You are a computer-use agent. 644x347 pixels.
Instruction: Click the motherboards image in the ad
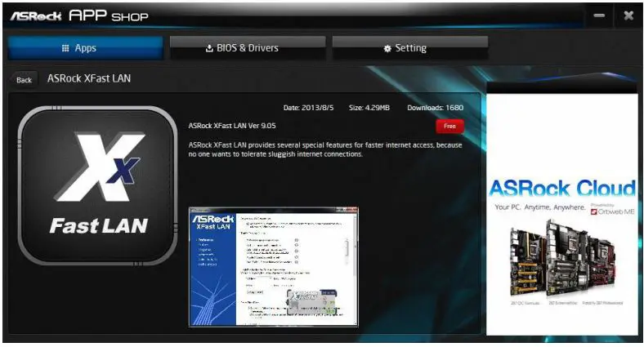pyautogui.click(x=562, y=259)
